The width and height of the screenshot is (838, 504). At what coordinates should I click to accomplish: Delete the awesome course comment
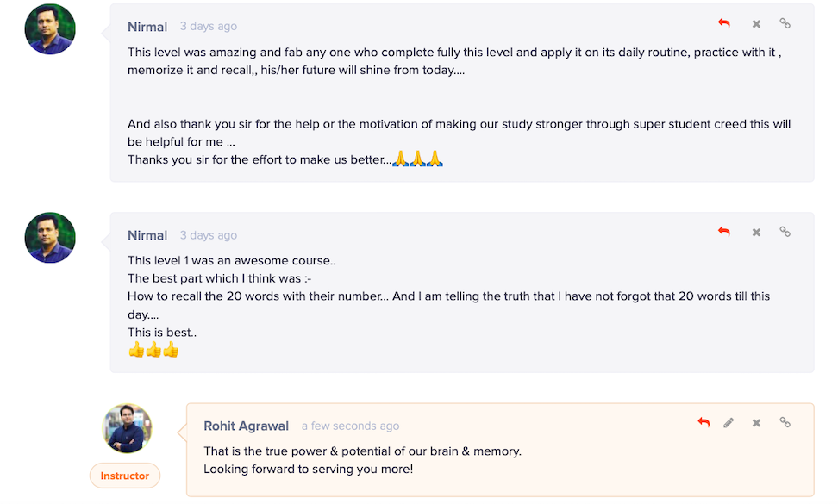tap(756, 233)
